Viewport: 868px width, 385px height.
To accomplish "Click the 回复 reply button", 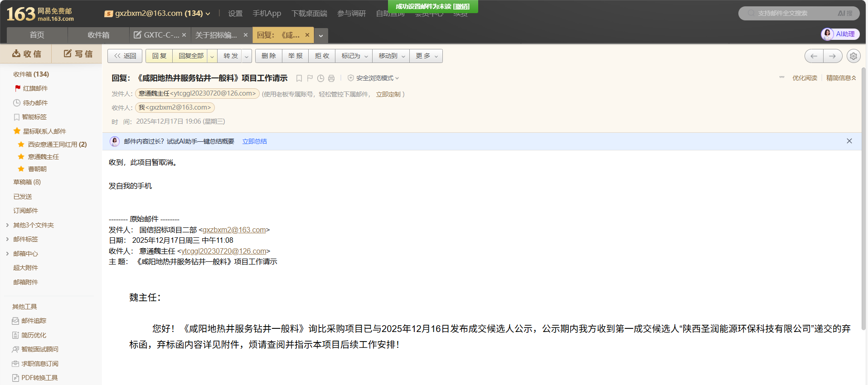I will 159,56.
